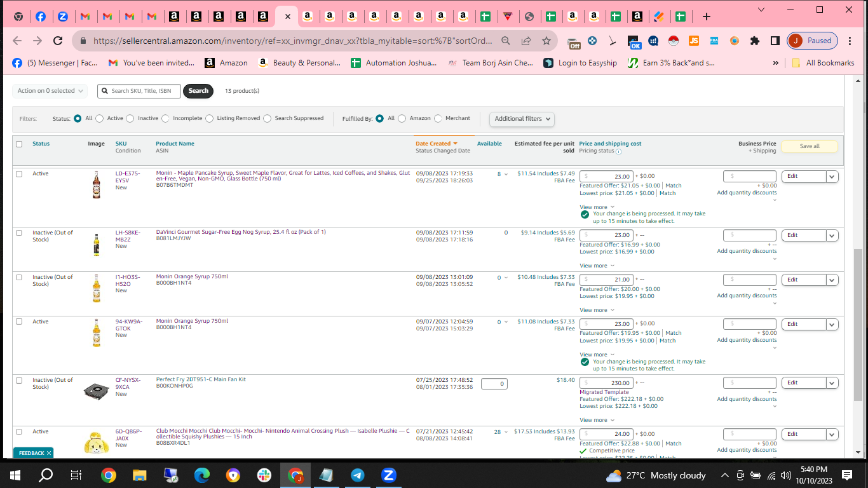Open the Chrome Extensions puzzle icon
Viewport: 868px width, 488px height.
point(755,41)
